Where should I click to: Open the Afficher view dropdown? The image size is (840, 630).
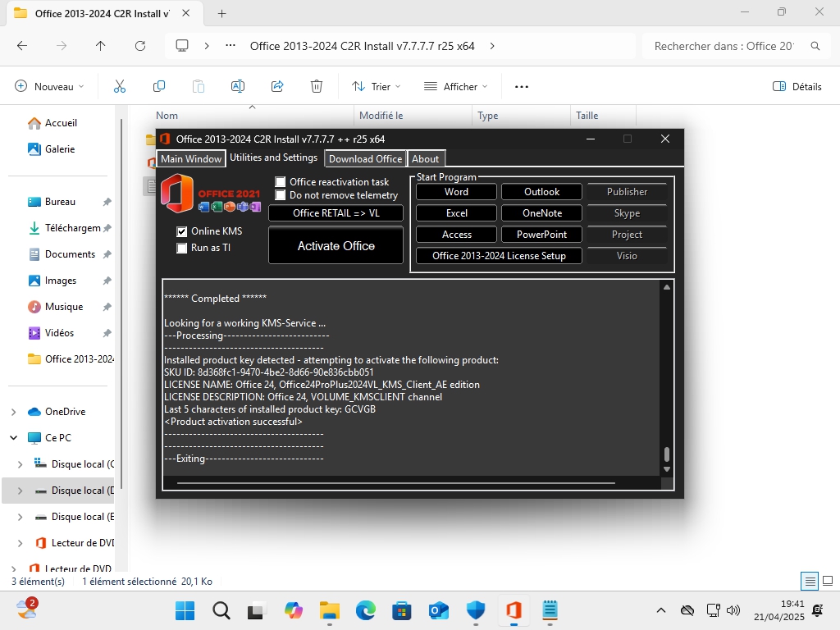[x=455, y=86]
